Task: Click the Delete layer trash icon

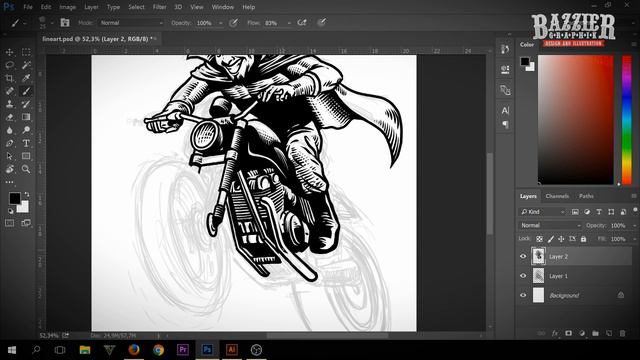Action: pos(622,333)
